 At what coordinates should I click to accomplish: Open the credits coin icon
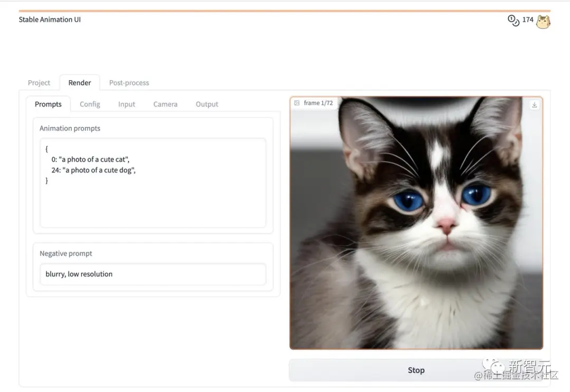(514, 21)
